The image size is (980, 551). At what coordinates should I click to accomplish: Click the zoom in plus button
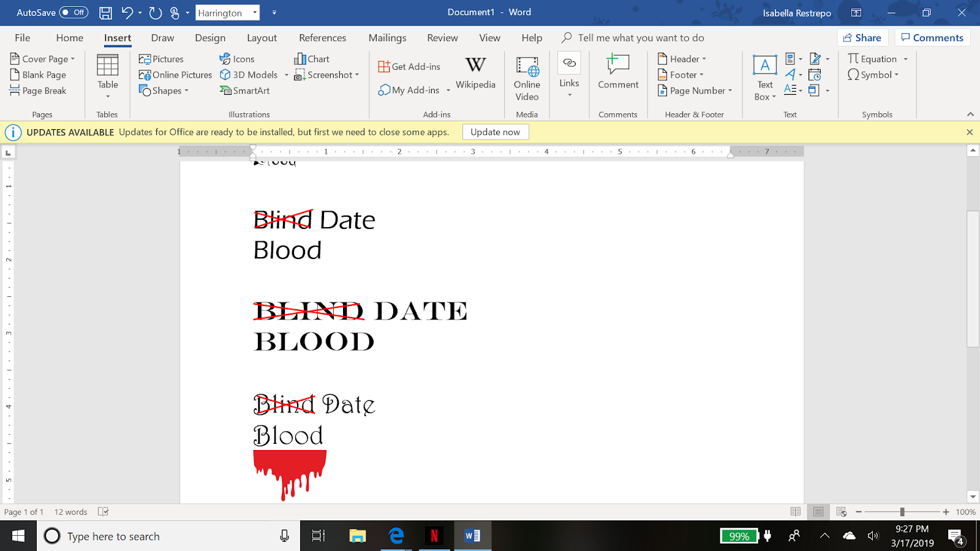click(946, 512)
